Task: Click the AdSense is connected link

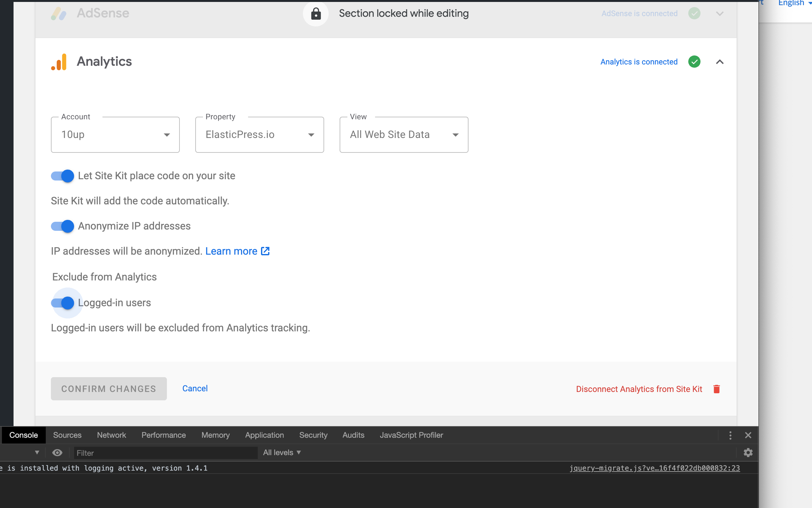Action: [639, 14]
